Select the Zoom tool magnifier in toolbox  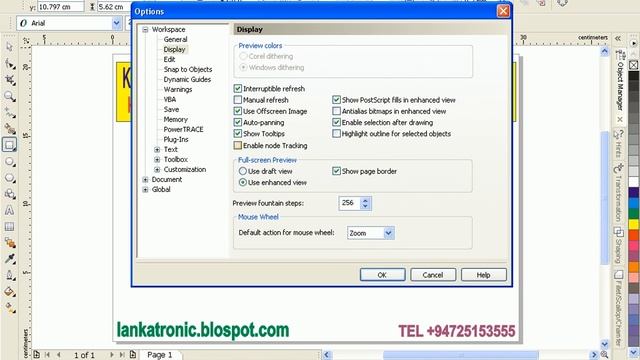pyautogui.click(x=9, y=96)
